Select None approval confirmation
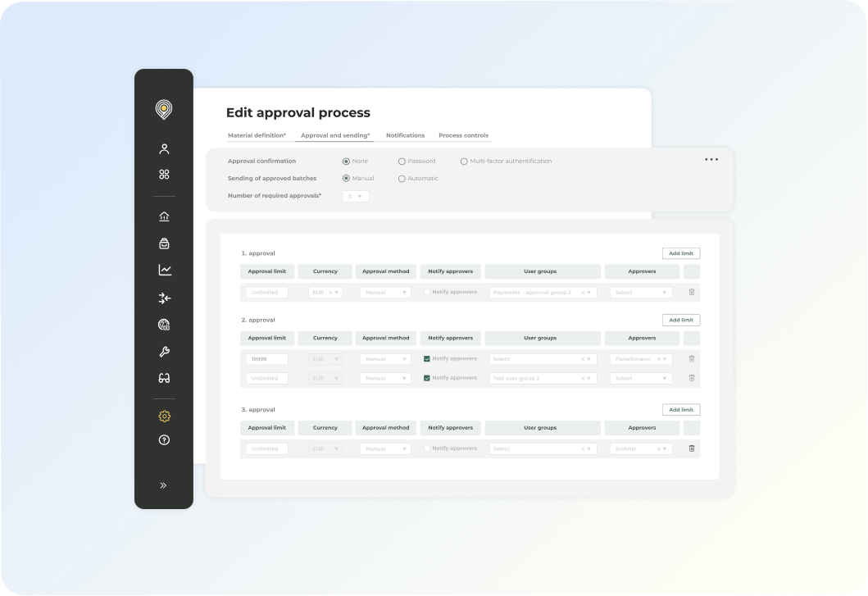 click(x=346, y=162)
